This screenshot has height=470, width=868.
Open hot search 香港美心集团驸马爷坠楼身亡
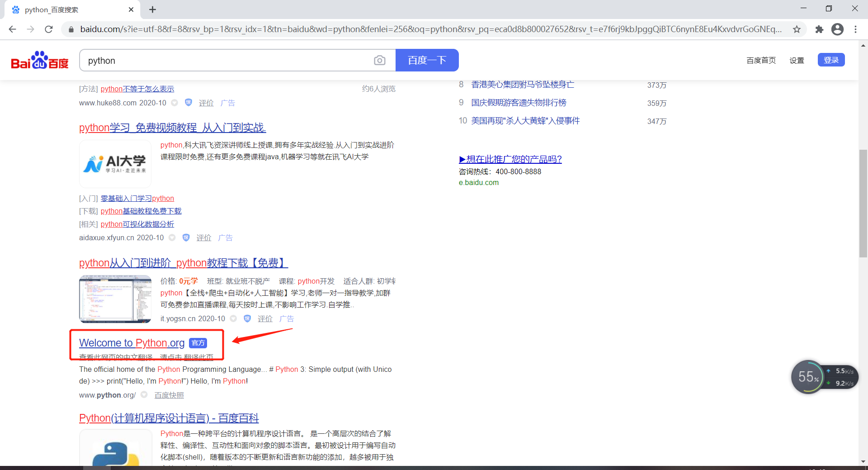point(523,85)
